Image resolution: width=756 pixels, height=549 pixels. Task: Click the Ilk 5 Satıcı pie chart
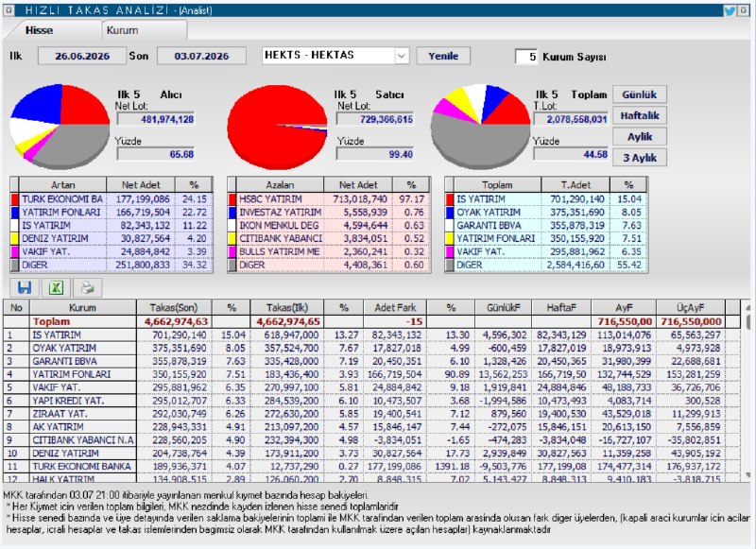pos(277,128)
